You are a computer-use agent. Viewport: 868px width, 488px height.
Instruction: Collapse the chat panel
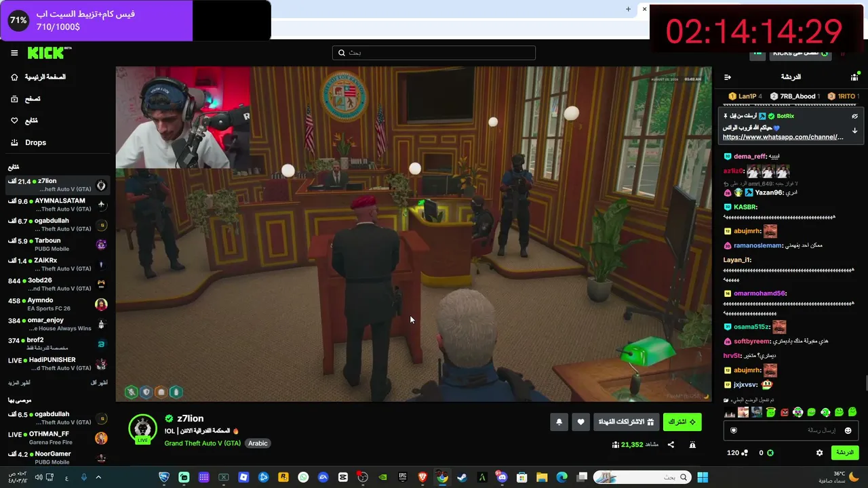click(728, 77)
